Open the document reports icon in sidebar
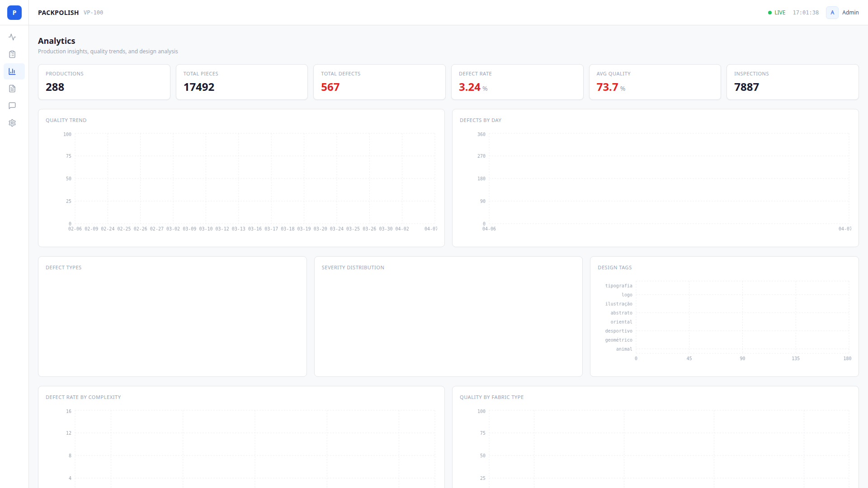This screenshot has height=488, width=868. click(x=12, y=89)
